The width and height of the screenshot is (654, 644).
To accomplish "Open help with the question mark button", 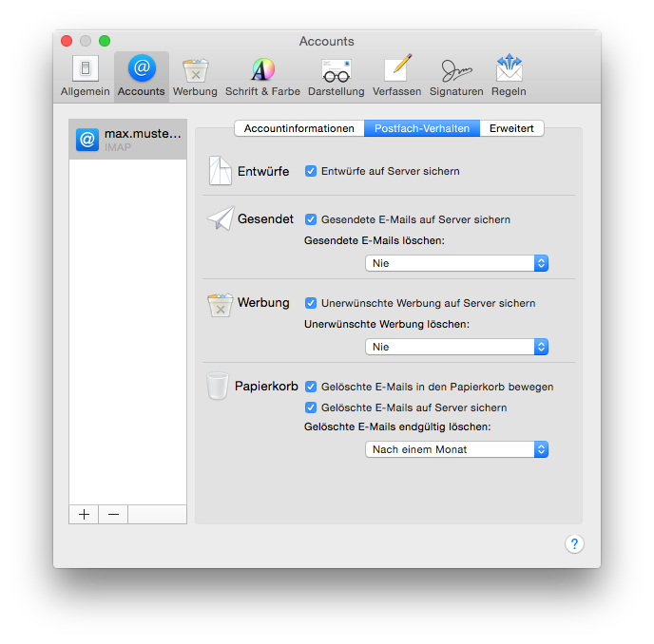I will pos(574,543).
